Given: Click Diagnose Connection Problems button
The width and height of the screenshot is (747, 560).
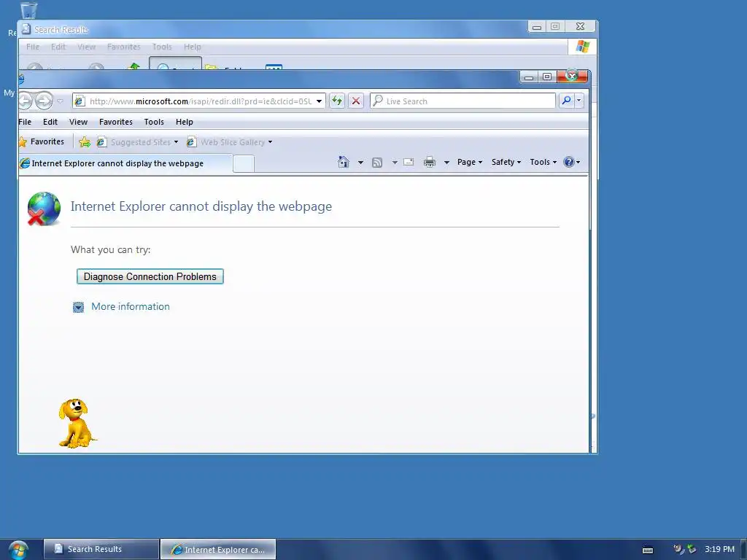Looking at the screenshot, I should [150, 276].
